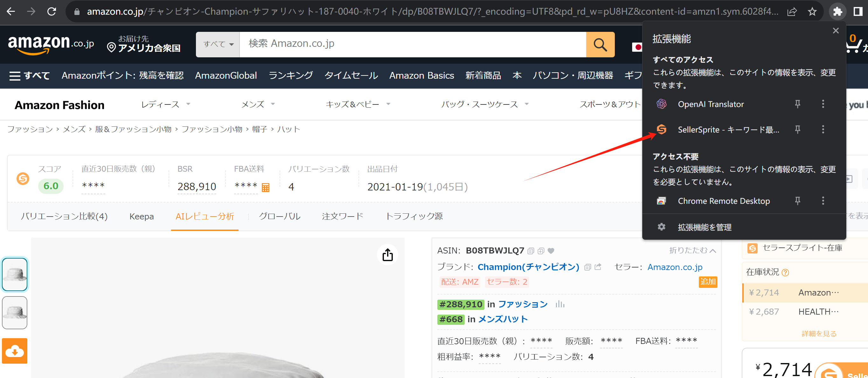Collapse panel with 折りたたむ
Viewport: 868px width, 378px height.
click(692, 250)
